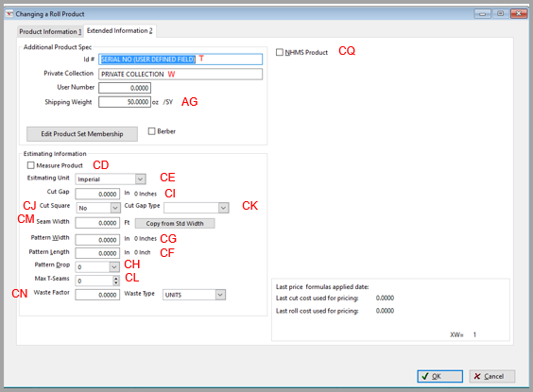Click the Private Collection text field
This screenshot has height=392, width=533.
point(181,74)
